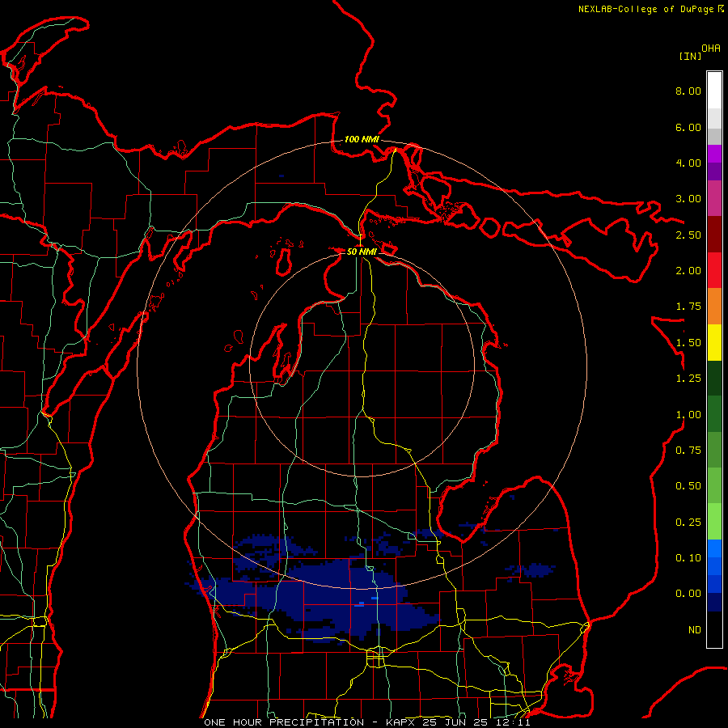This screenshot has width=728, height=728.
Task: Click the yellow legend swatch near 1.50
Action: pyautogui.click(x=714, y=342)
